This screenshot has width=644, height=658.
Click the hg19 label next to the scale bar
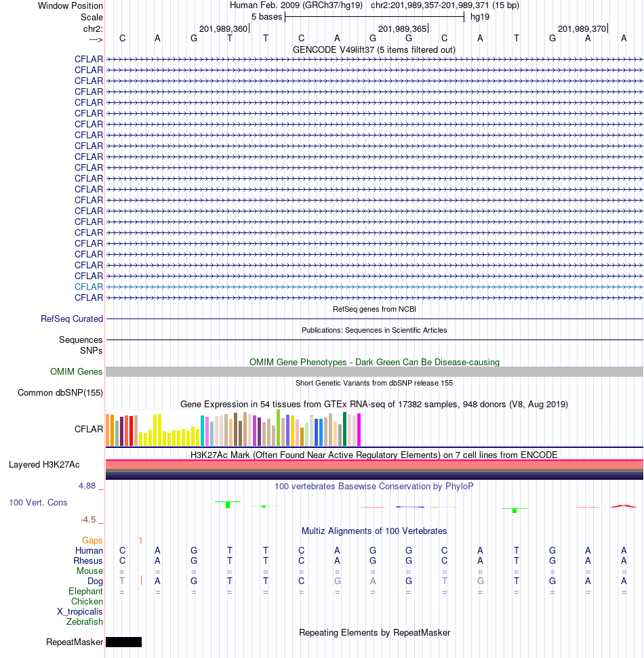(480, 17)
